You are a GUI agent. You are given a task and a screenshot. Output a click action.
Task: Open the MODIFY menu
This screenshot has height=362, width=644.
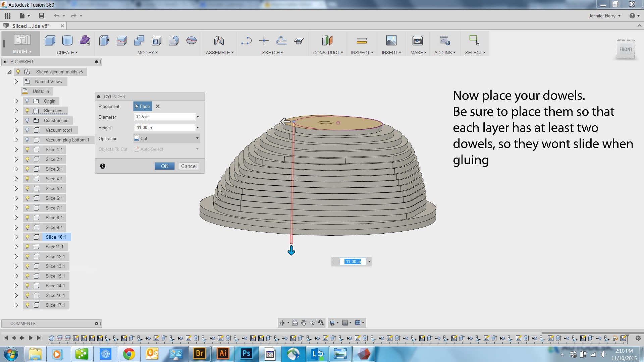[x=147, y=53]
